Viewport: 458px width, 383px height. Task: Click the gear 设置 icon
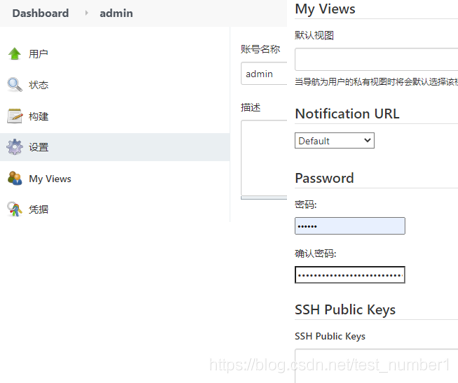click(x=15, y=147)
